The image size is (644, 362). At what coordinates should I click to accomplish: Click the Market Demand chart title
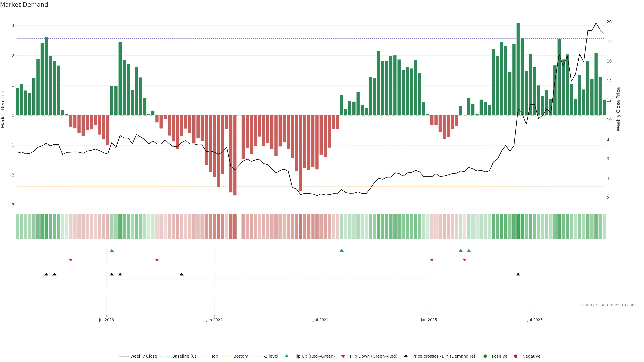[x=24, y=5]
